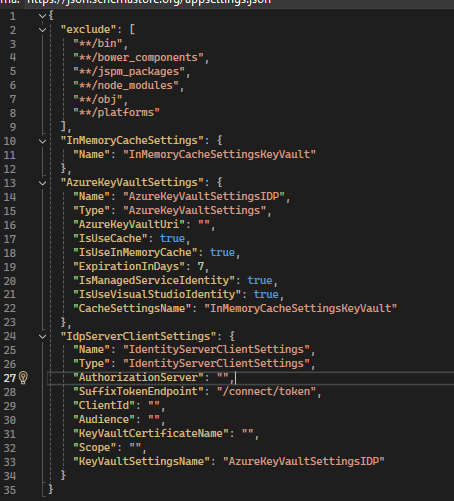Click the true value of "IsUseCache"
Image resolution: width=454 pixels, height=501 pixels.
click(x=172, y=238)
